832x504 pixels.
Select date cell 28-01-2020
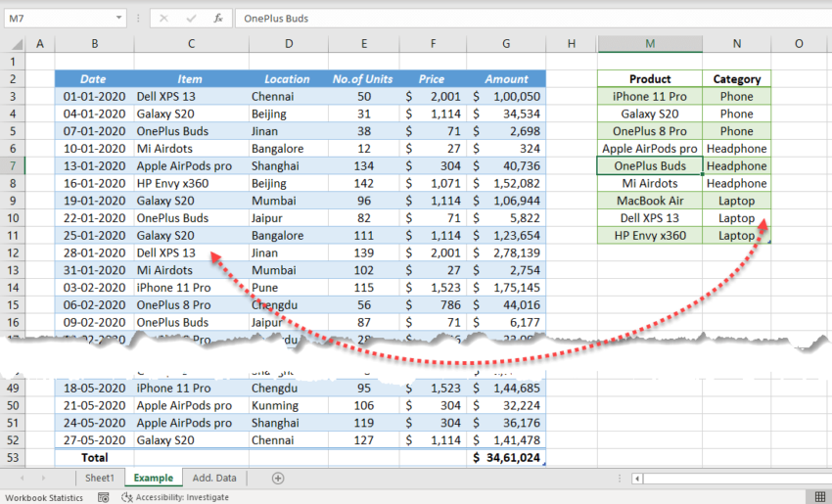tap(94, 253)
